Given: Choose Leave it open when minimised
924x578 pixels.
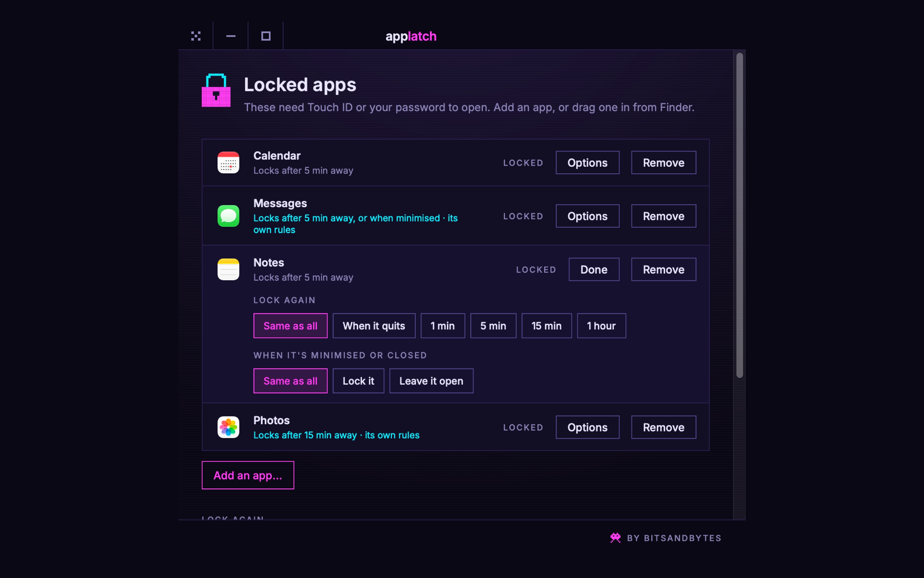Looking at the screenshot, I should pyautogui.click(x=431, y=381).
